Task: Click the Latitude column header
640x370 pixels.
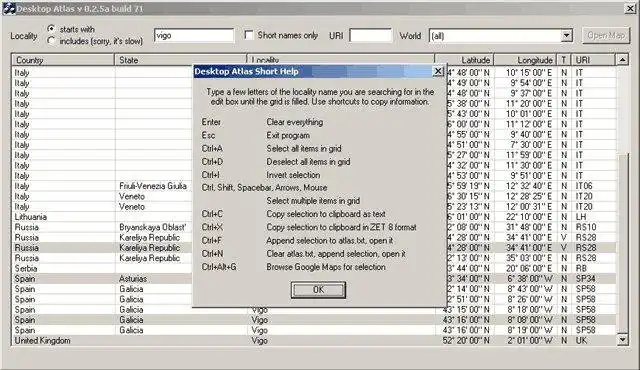Action: point(464,60)
